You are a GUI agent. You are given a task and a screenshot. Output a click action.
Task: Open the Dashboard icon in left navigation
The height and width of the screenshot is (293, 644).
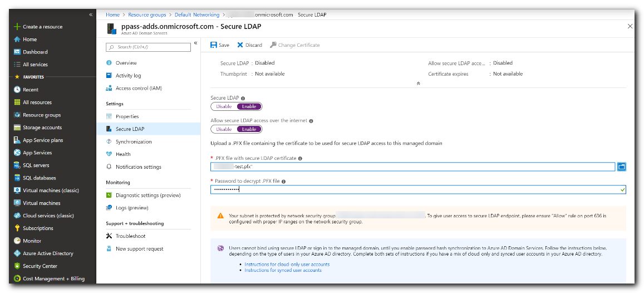(17, 52)
